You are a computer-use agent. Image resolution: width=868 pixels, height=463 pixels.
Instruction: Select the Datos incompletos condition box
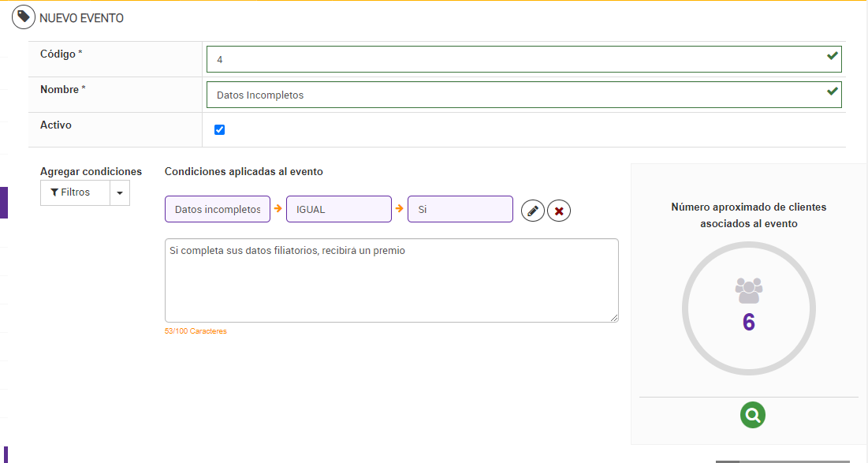218,209
